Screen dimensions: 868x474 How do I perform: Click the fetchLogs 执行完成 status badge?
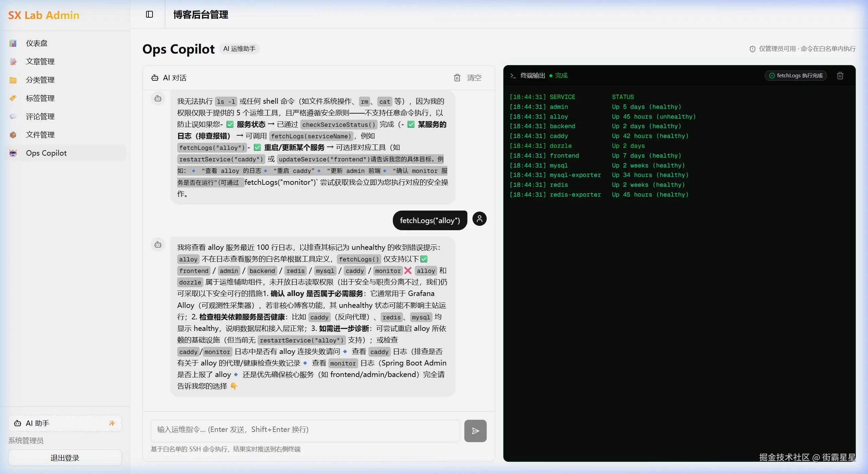(x=795, y=76)
